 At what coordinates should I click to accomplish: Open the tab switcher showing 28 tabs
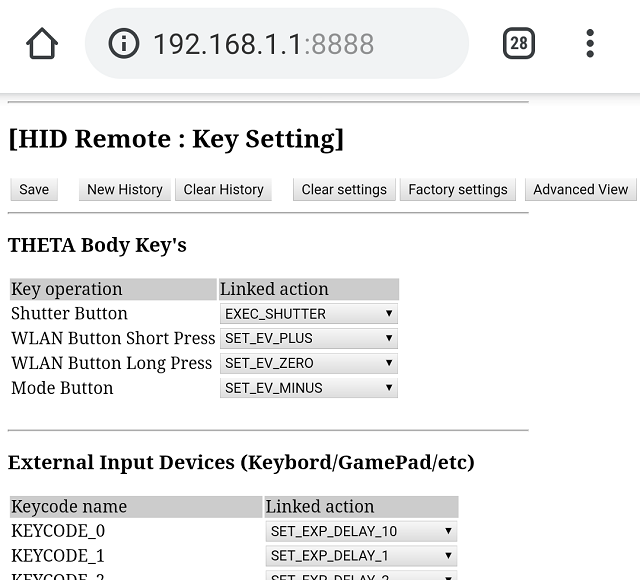518,44
